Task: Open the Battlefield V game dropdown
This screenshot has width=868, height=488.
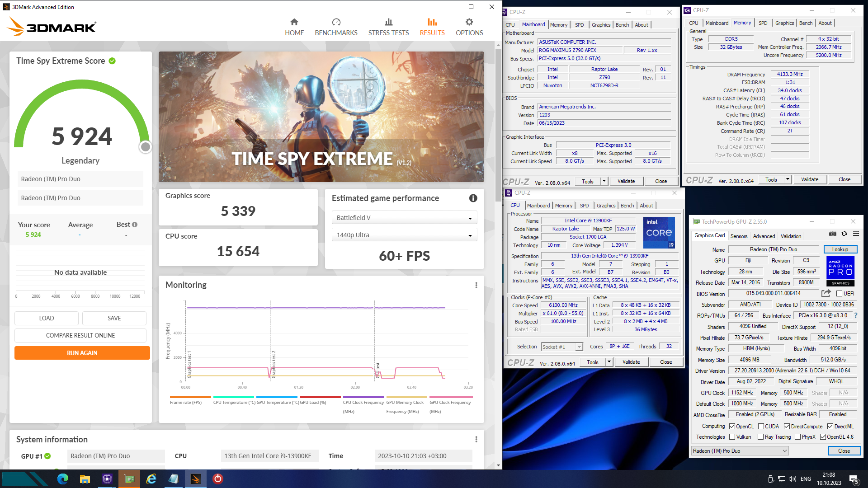Action: pos(404,218)
